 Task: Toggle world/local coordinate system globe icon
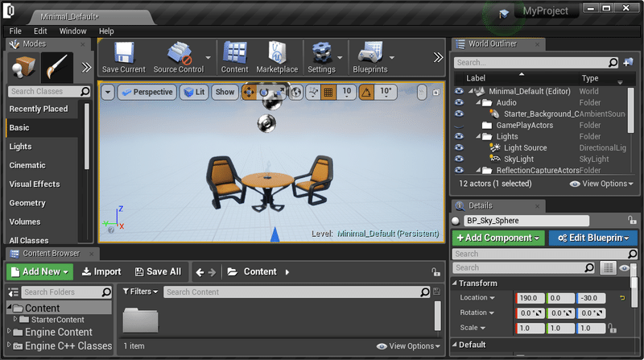pyautogui.click(x=295, y=93)
